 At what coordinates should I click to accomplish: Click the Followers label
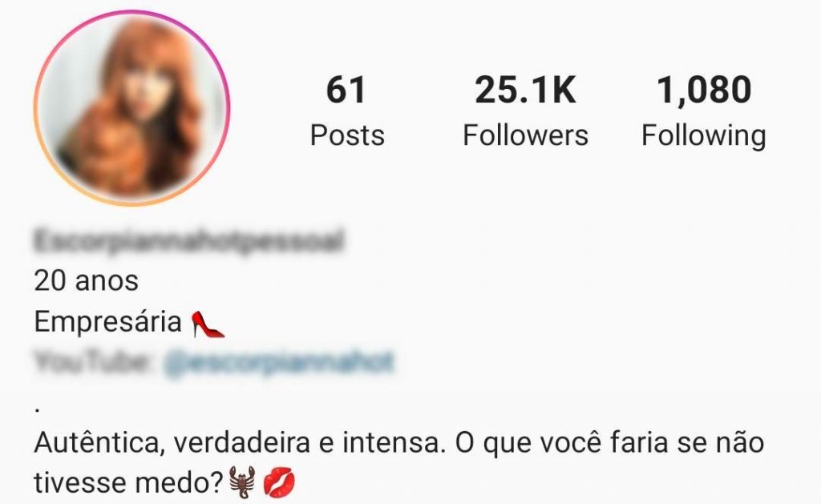click(x=525, y=135)
